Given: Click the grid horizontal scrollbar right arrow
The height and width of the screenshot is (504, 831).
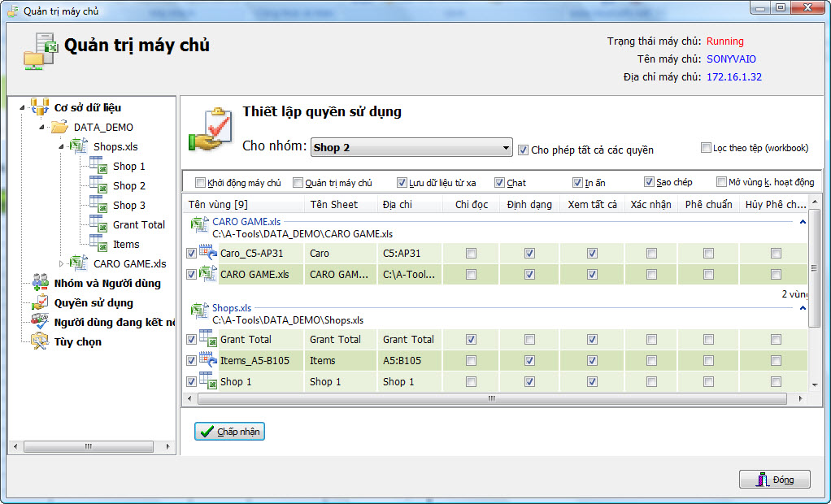Looking at the screenshot, I should [801, 398].
